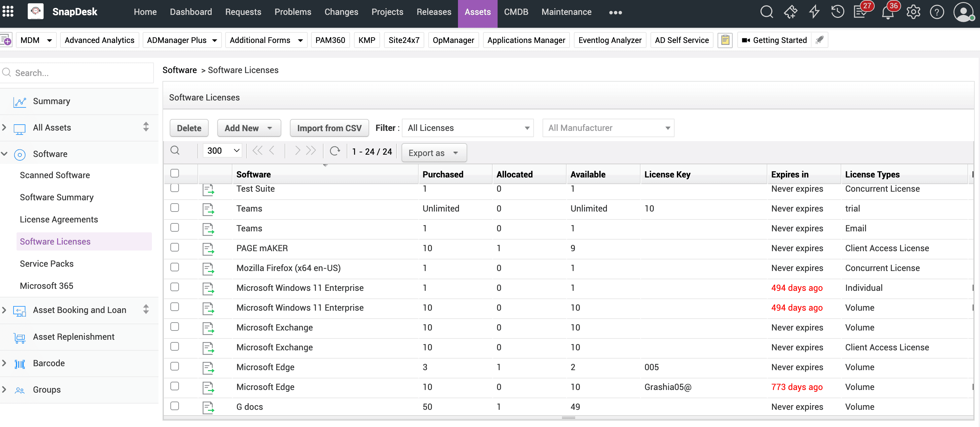Screen dimensions: 980x427
Task: Open Scanned Software in sidebar
Action: click(x=55, y=175)
